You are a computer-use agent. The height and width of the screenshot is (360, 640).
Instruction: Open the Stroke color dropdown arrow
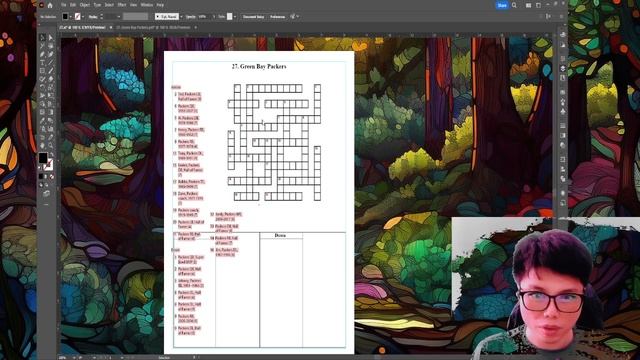82,17
